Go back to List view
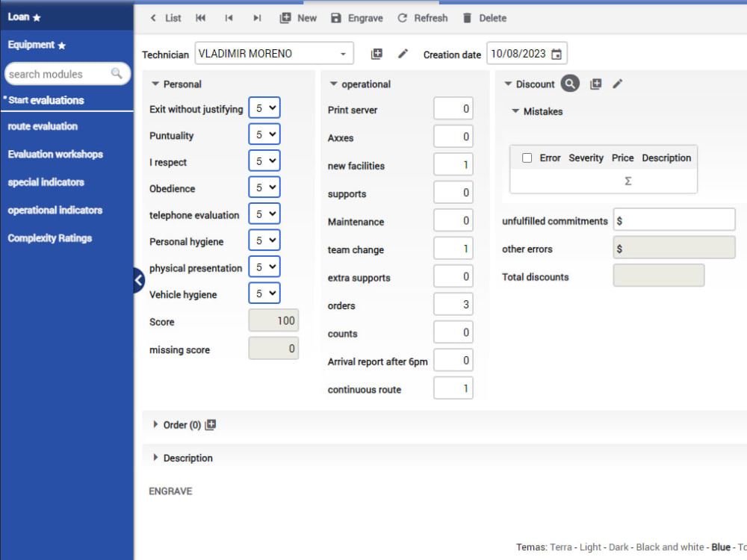This screenshot has height=560, width=747. pos(166,18)
